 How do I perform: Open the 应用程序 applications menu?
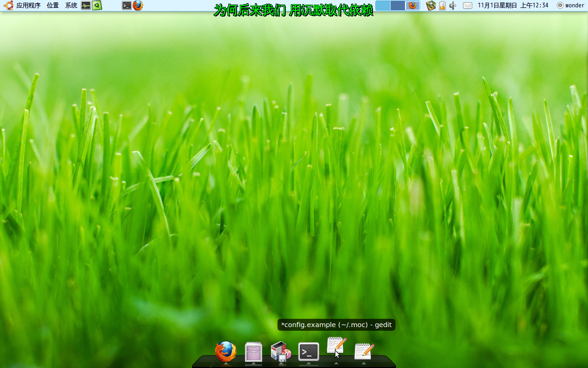tap(28, 6)
